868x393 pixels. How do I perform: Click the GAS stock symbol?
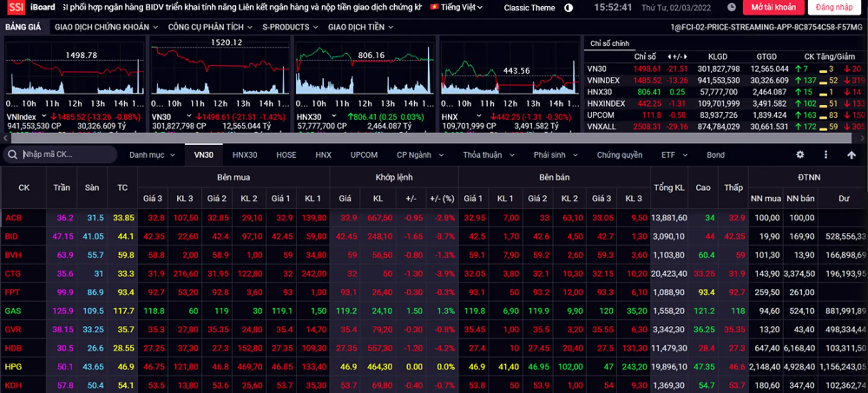click(x=13, y=311)
